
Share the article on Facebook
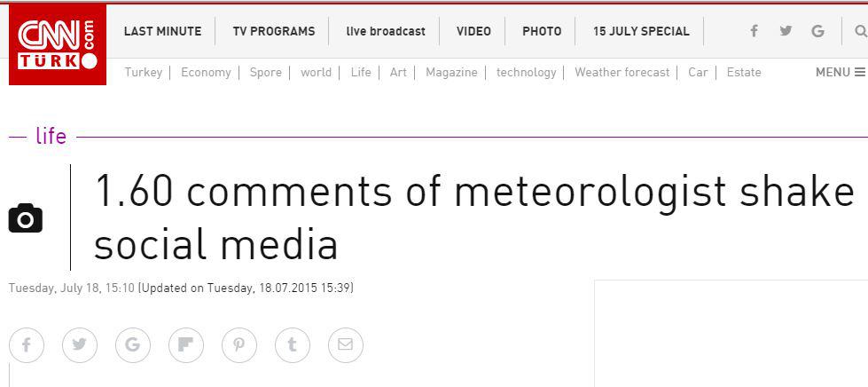26,345
